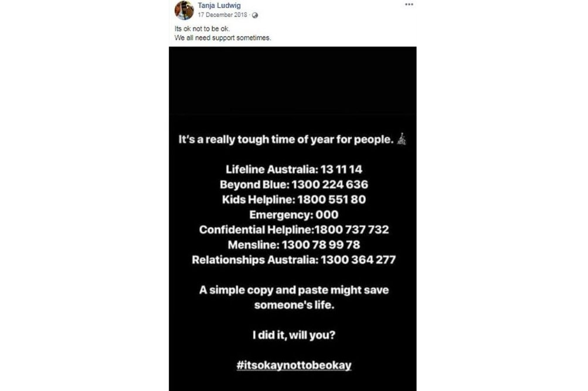Image resolution: width=588 pixels, height=391 pixels.
Task: Click the Lifeline Australia 13 11 14 line
Action: tap(294, 169)
